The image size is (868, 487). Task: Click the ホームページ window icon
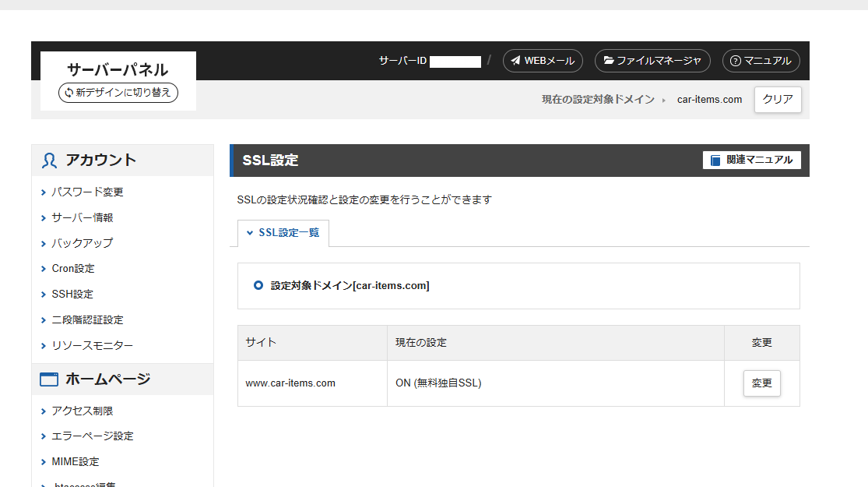(x=49, y=379)
